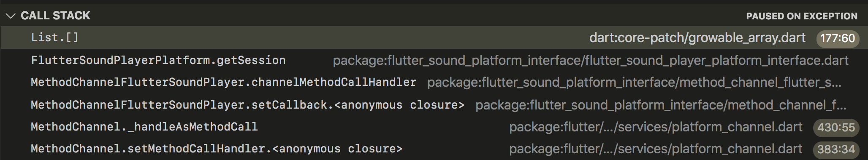Open platform_channel.dart path beside 430:55

(656, 127)
